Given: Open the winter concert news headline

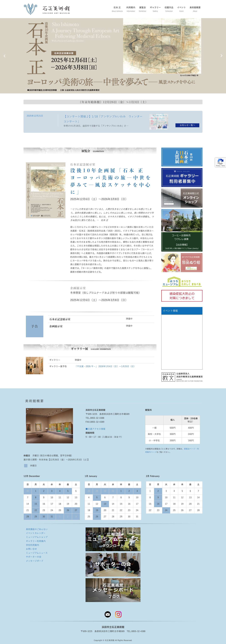Looking at the screenshot, I should pyautogui.click(x=103, y=119).
